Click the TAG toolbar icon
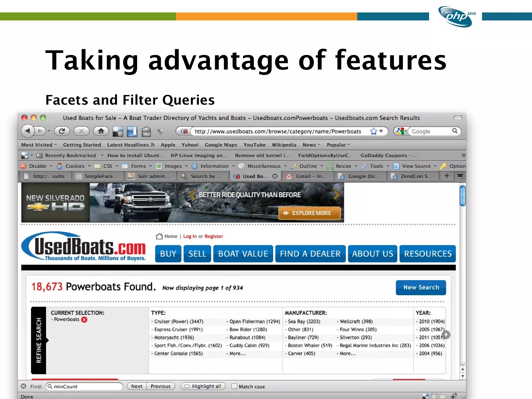Viewport: 532px width, 399px height. (146, 132)
